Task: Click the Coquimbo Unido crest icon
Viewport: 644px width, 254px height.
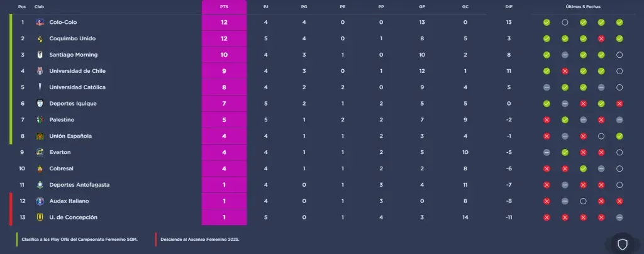Action: pyautogui.click(x=40, y=38)
